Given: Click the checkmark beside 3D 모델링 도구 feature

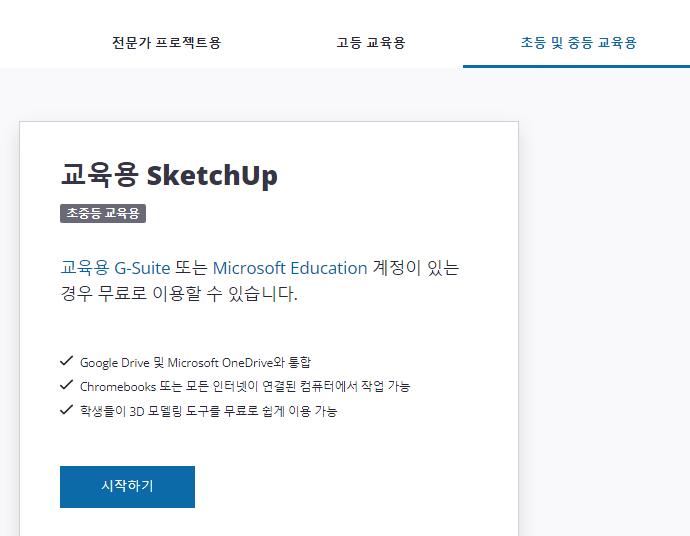Looking at the screenshot, I should (x=66, y=410).
